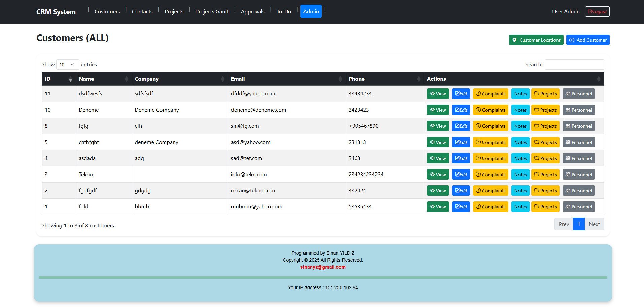Viewport: 644px width, 307px height.
Task: Sort table by Phone column
Action: pos(385,79)
